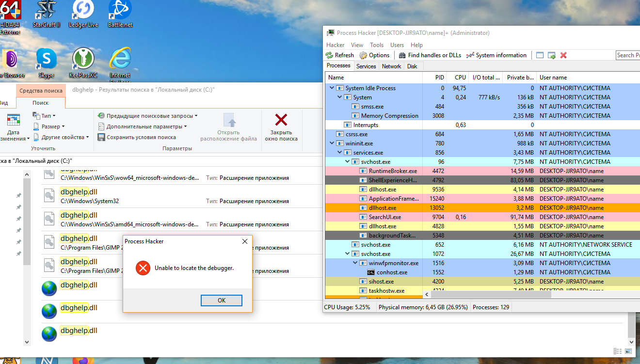
Task: Switch to the Network tab in Process Hacker
Action: pyautogui.click(x=391, y=66)
